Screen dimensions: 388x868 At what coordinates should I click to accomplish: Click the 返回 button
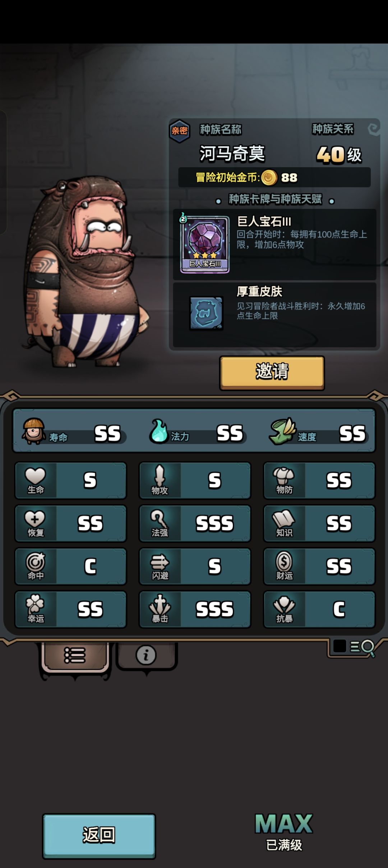[x=99, y=836]
